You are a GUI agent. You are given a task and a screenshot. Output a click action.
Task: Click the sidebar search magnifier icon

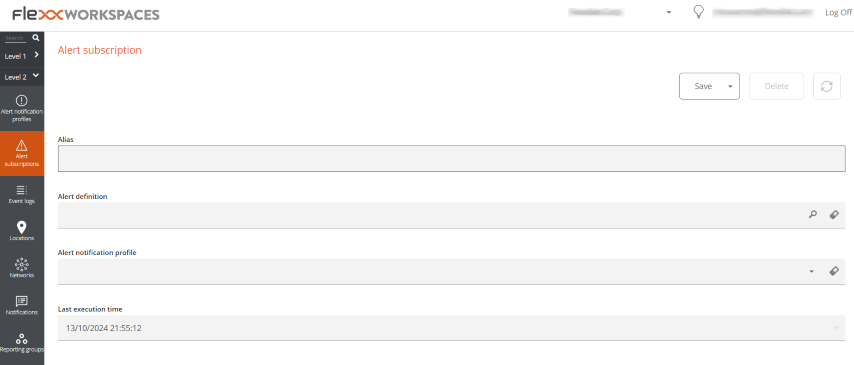pos(35,38)
